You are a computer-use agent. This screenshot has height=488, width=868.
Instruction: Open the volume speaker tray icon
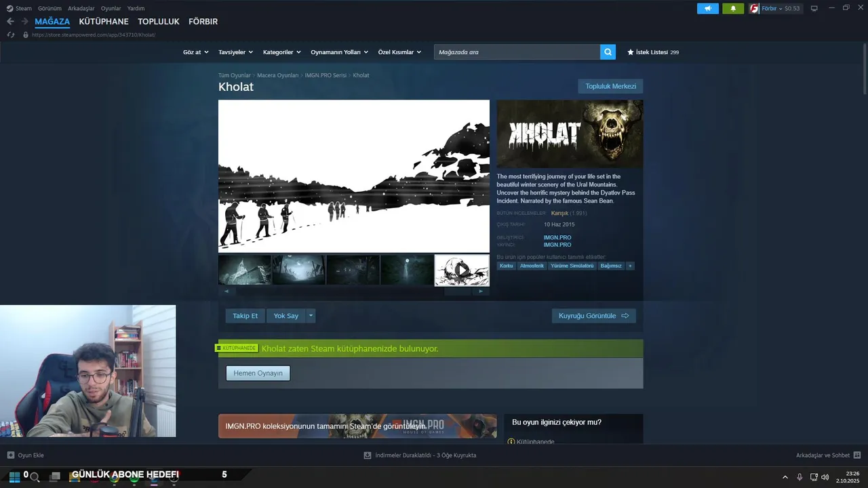click(825, 477)
